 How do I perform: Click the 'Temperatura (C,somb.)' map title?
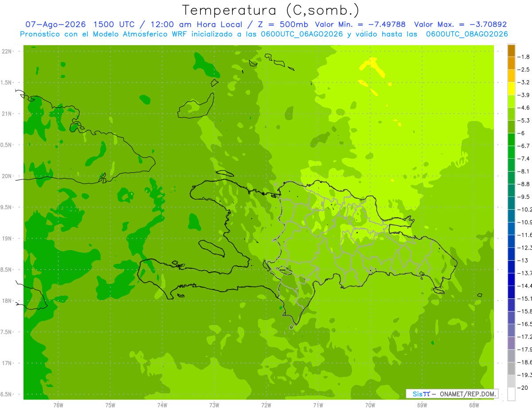click(271, 10)
